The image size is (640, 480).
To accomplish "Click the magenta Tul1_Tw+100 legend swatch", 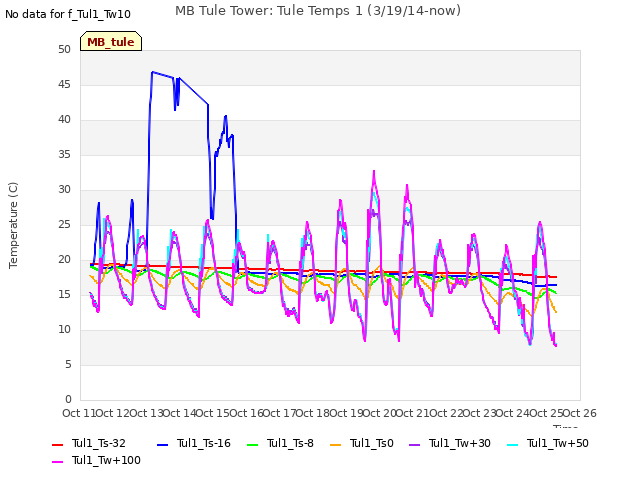I will pos(58,462).
